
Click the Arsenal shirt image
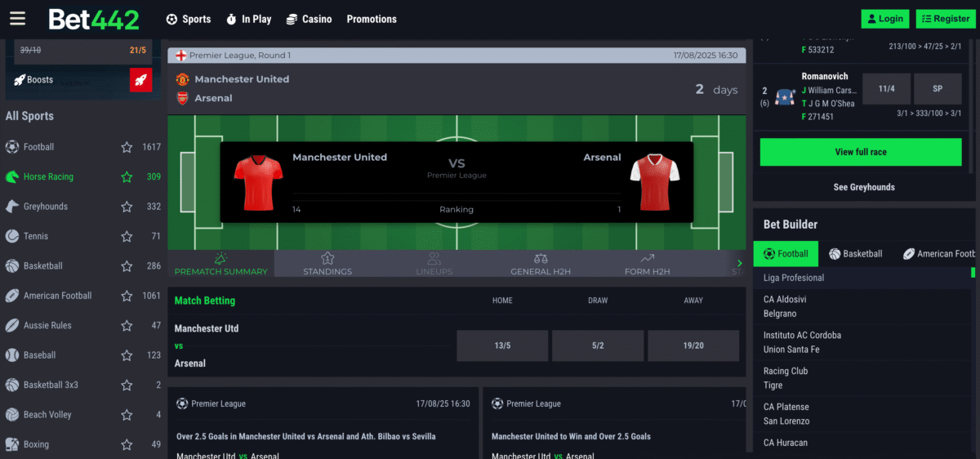click(x=655, y=181)
